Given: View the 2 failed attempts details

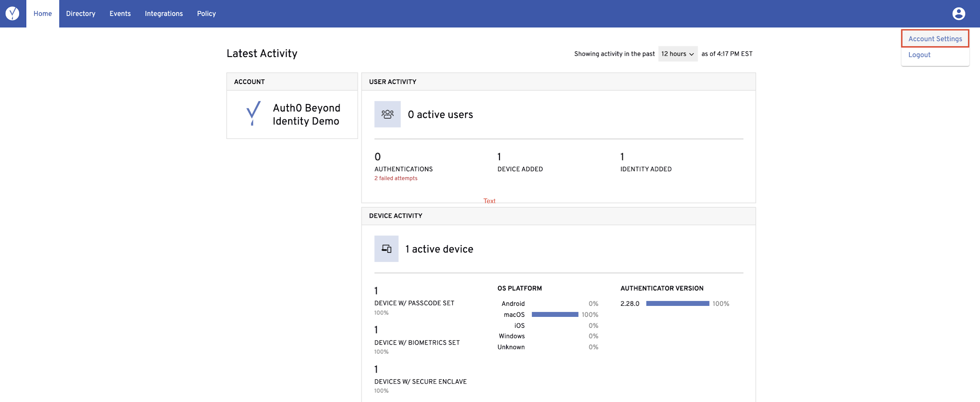Looking at the screenshot, I should point(395,178).
